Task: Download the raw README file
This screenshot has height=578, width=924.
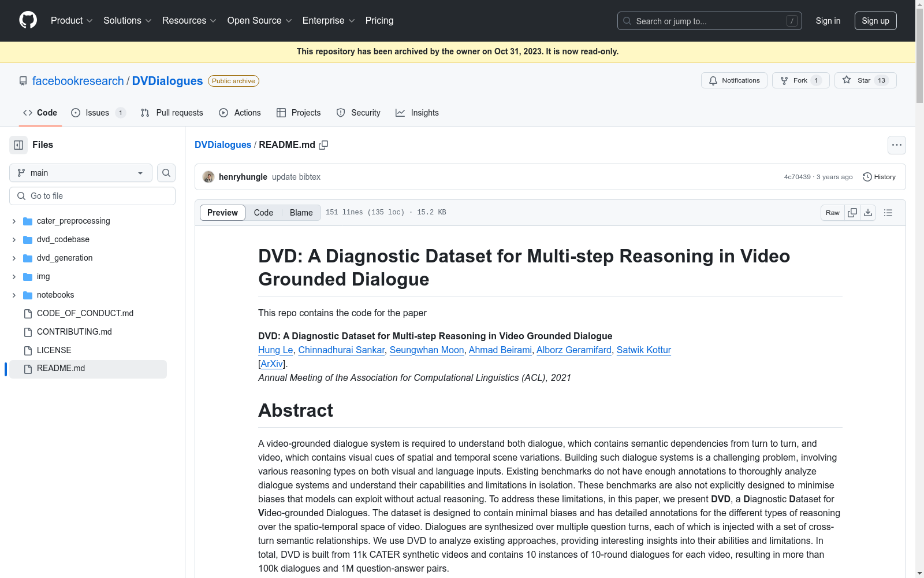Action: pyautogui.click(x=868, y=213)
